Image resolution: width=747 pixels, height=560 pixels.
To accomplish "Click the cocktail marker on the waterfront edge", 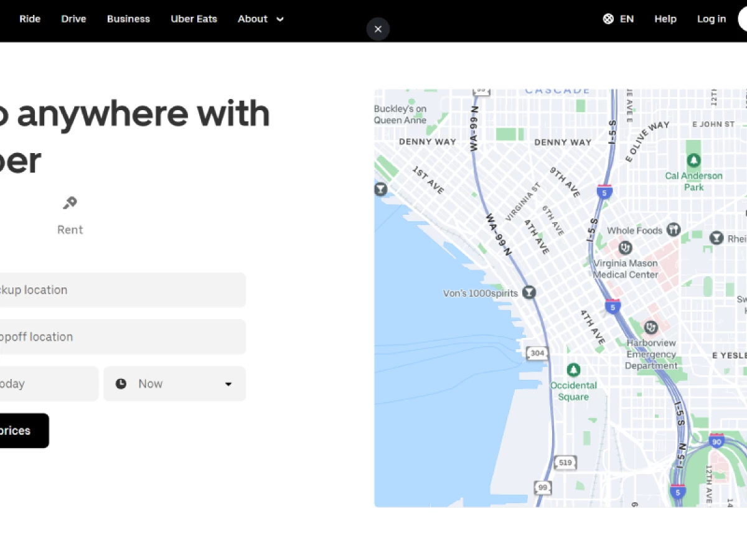I will 380,189.
